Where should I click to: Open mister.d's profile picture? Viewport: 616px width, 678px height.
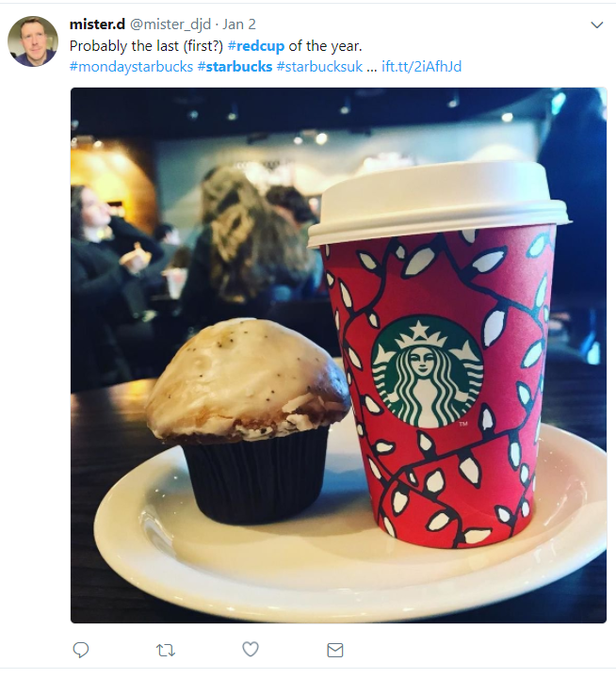pyautogui.click(x=33, y=41)
